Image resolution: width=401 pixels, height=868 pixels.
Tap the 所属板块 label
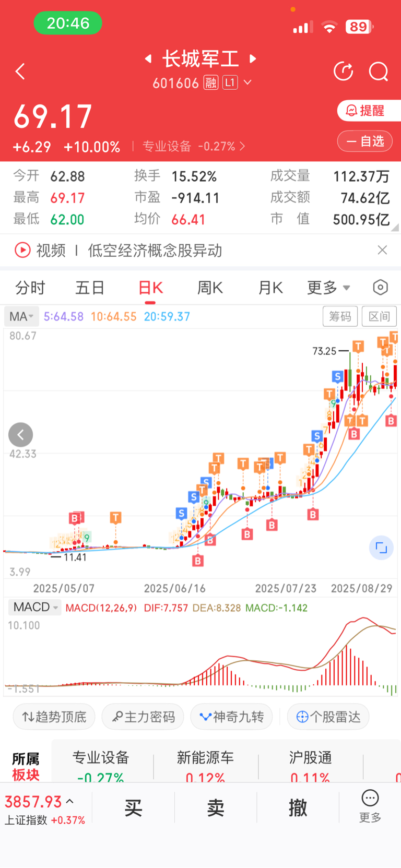(26, 767)
